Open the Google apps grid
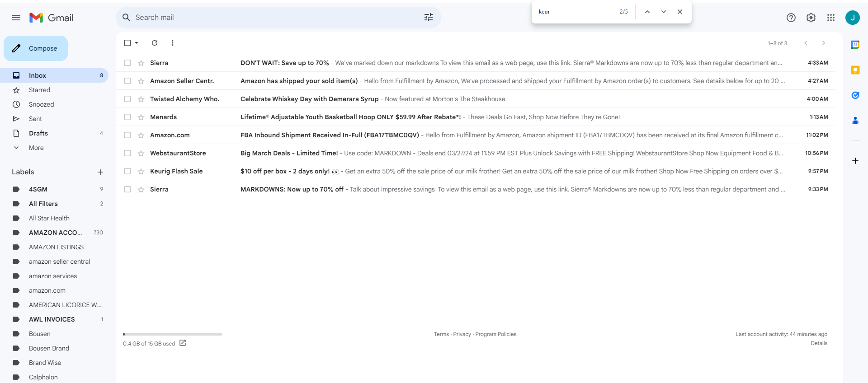The image size is (868, 383). pyautogui.click(x=831, y=18)
